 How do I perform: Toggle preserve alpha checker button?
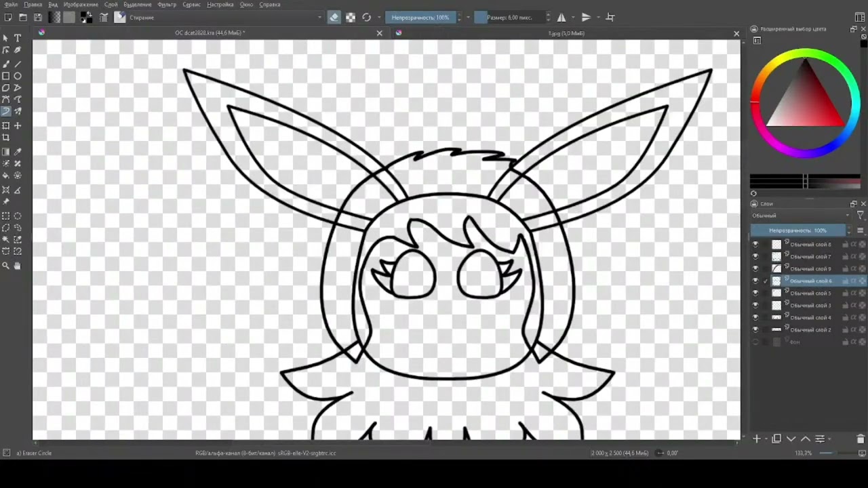pos(351,18)
